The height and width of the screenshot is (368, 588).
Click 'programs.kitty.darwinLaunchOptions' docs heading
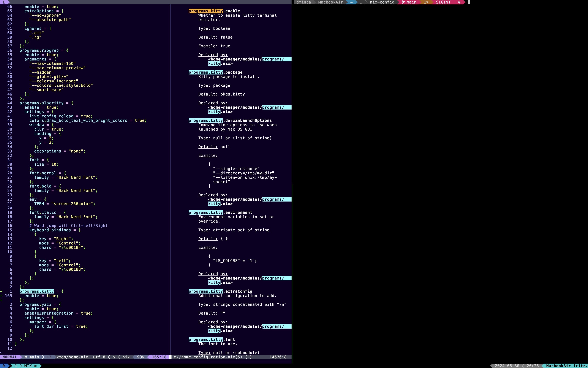pos(230,121)
